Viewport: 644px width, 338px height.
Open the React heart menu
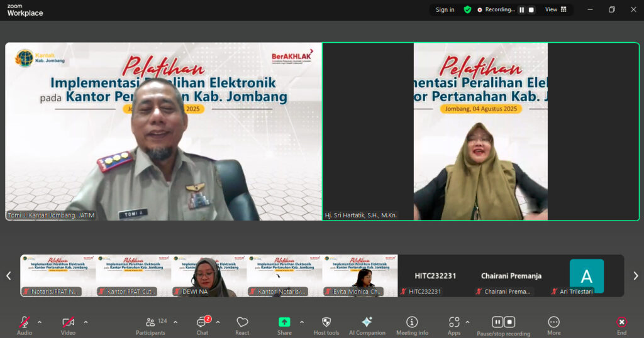click(x=242, y=325)
